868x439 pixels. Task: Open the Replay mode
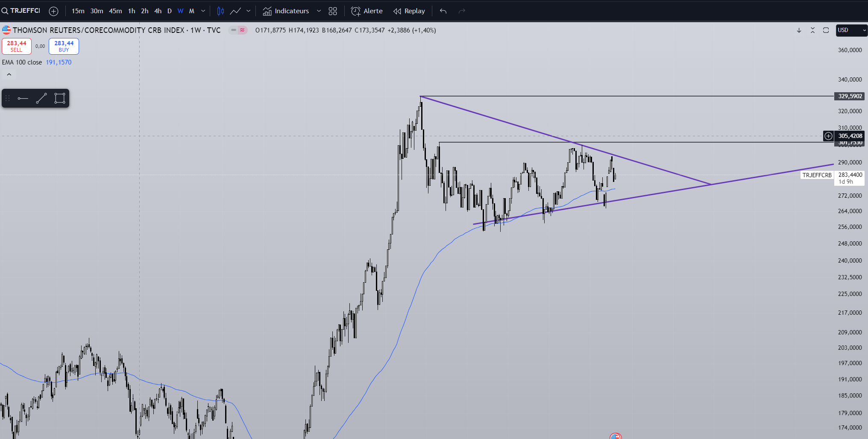(409, 11)
